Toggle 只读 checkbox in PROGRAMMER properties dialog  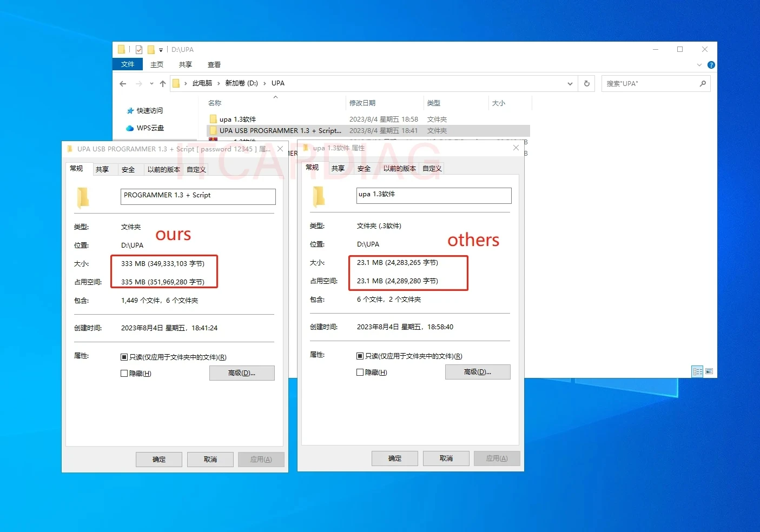124,357
